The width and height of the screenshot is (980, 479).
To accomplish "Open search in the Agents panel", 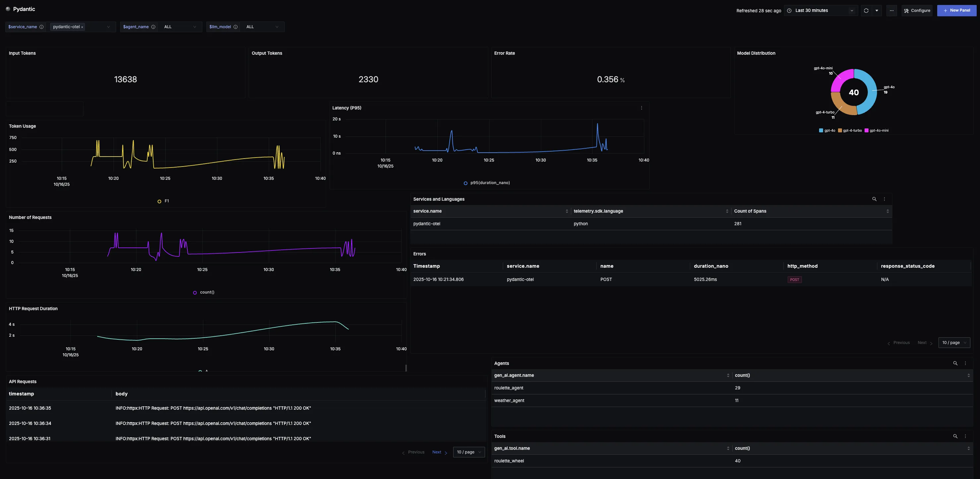I will click(x=955, y=363).
